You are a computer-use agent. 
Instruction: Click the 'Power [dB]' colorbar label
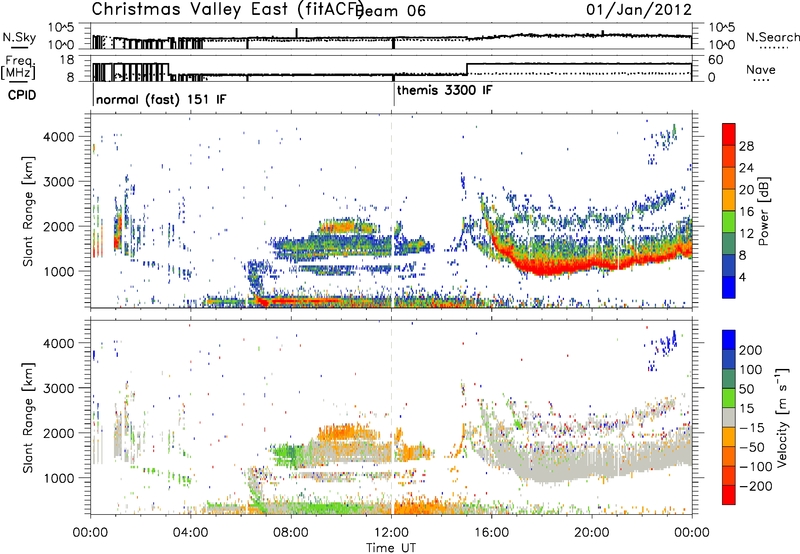(x=763, y=211)
